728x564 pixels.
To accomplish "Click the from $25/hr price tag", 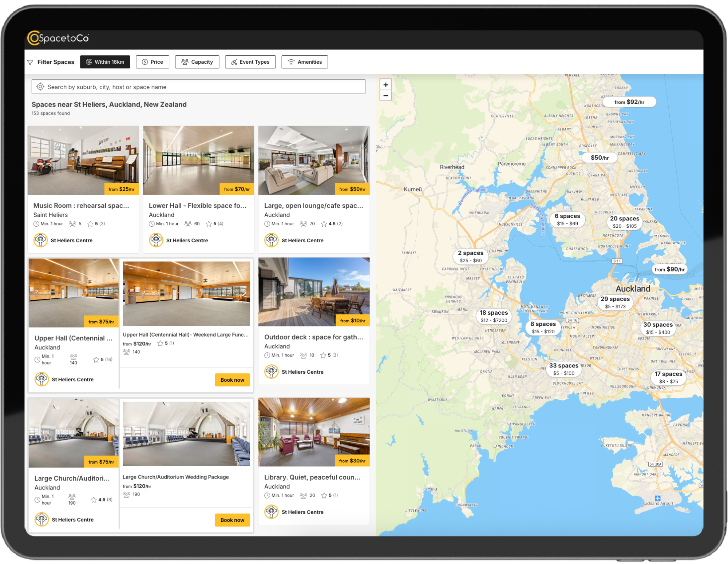I will point(121,189).
